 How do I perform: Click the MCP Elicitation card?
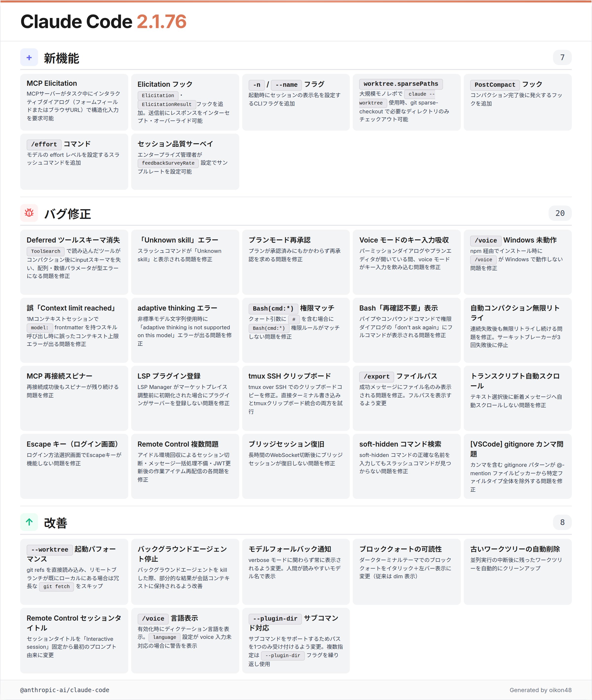pyautogui.click(x=74, y=102)
